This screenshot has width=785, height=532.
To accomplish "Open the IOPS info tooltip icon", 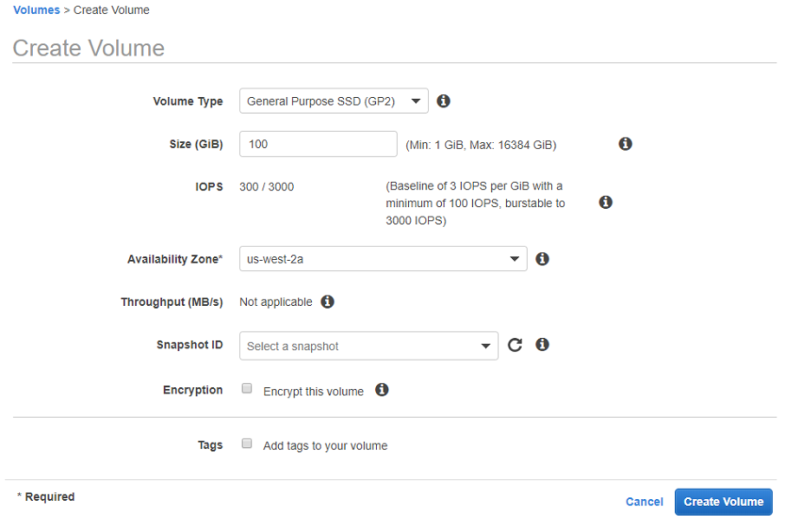I will (605, 202).
